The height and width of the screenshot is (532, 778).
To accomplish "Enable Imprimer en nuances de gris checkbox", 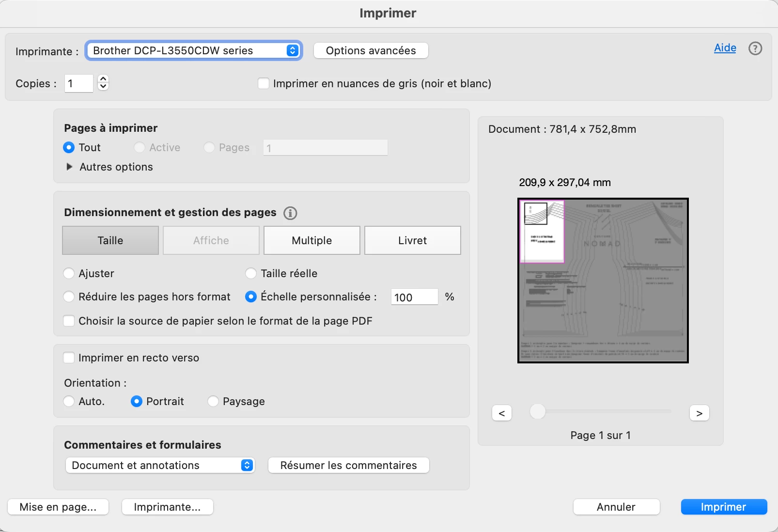I will [264, 83].
